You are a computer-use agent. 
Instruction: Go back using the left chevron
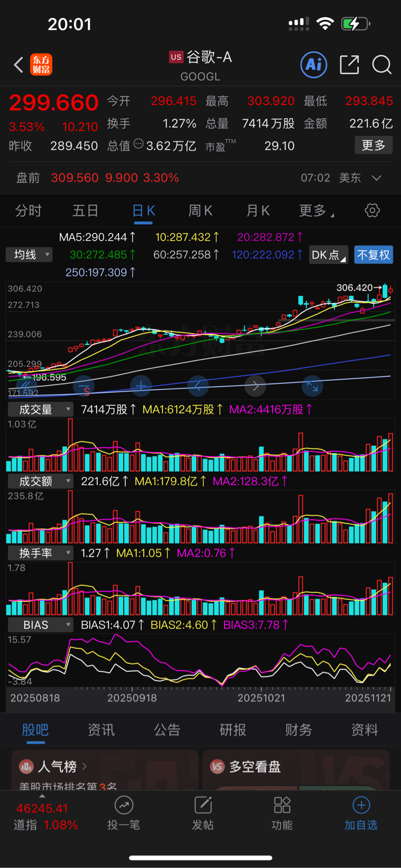click(x=18, y=65)
